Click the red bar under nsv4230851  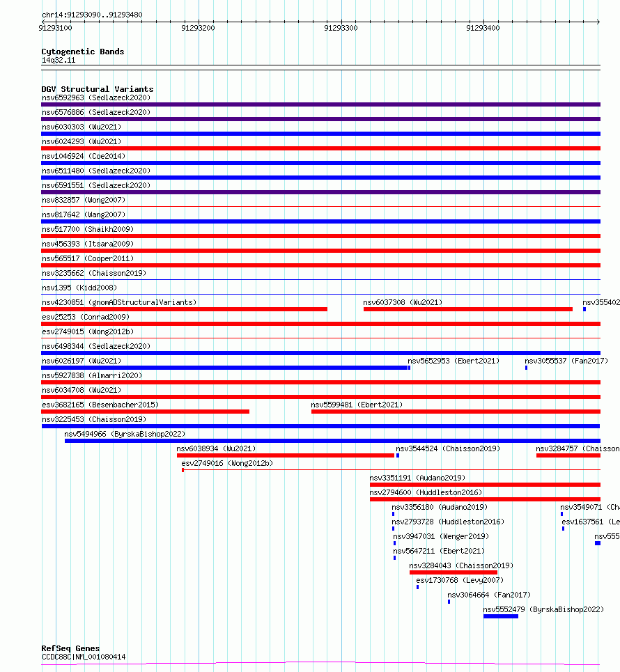[185, 309]
